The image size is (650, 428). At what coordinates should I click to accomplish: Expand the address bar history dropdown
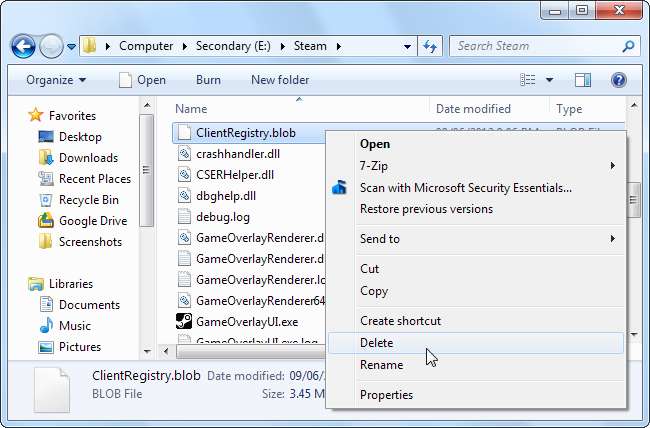point(407,46)
